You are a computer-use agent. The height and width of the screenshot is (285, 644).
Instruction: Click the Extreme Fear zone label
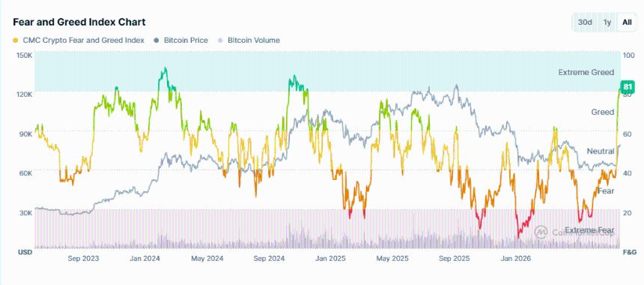[590, 230]
